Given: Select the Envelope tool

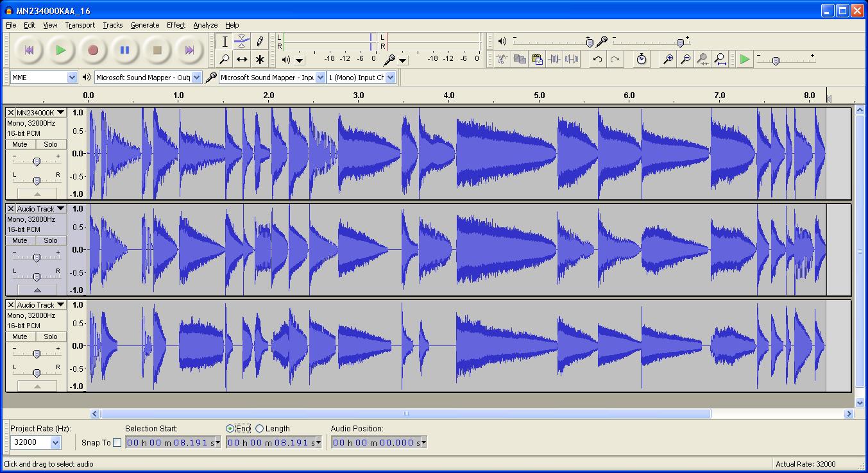Looking at the screenshot, I should [x=242, y=42].
